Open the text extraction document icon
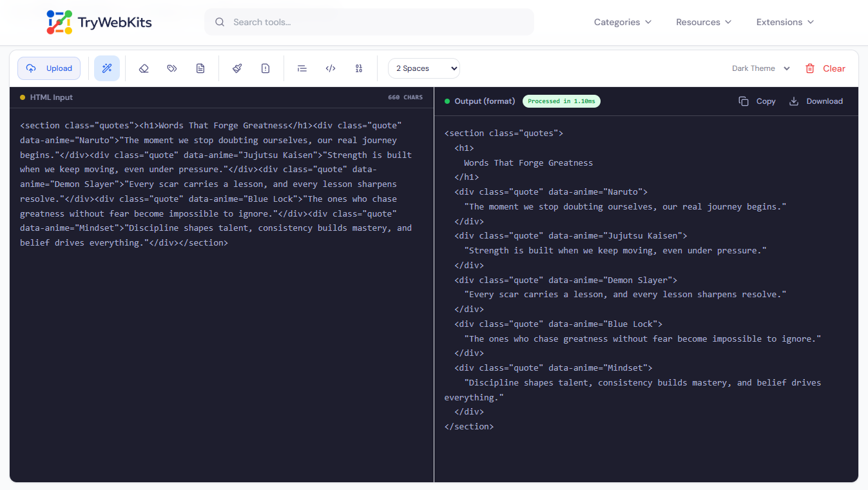This screenshot has width=868, height=490. 200,68
